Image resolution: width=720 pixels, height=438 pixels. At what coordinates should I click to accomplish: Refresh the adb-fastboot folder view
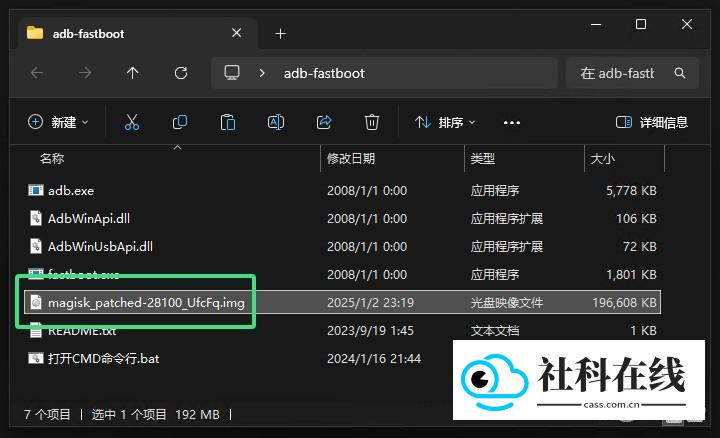[180, 73]
